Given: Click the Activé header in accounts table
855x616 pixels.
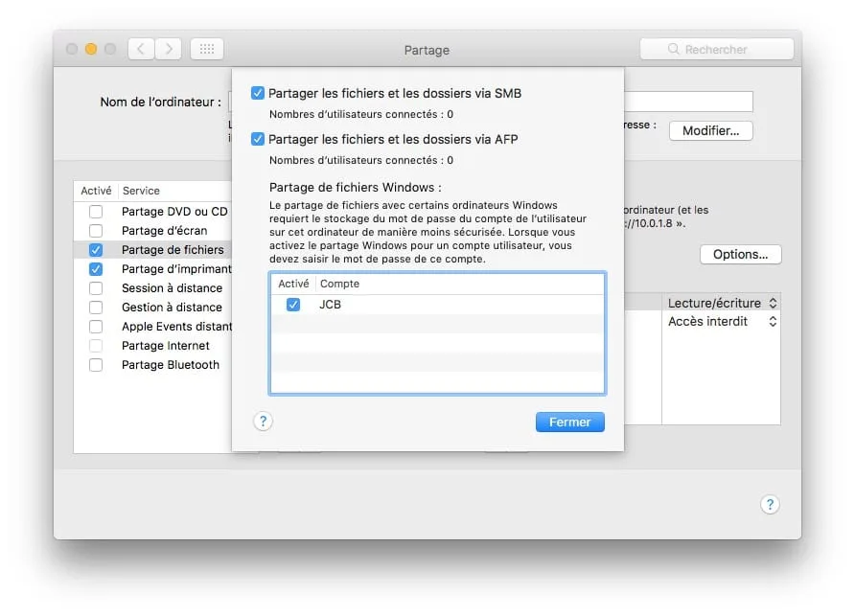Looking at the screenshot, I should tap(293, 284).
